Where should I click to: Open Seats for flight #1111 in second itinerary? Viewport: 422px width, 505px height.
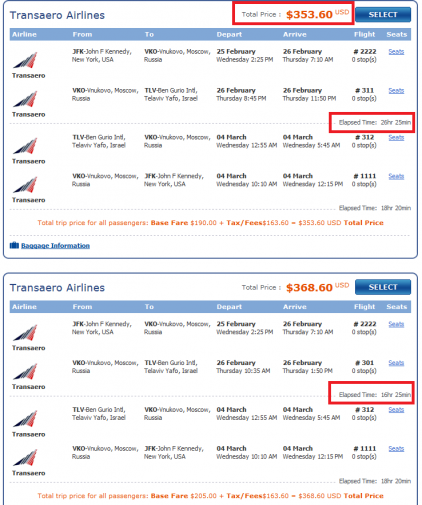396,449
